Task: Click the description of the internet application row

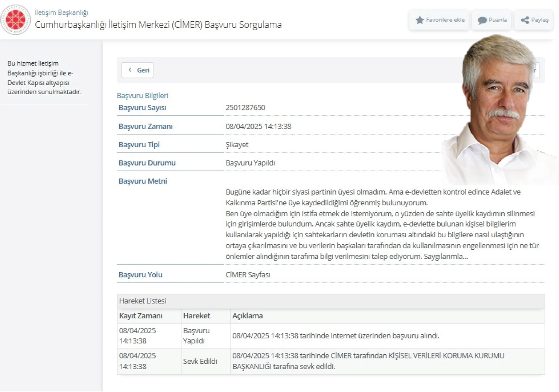Action: (x=336, y=336)
